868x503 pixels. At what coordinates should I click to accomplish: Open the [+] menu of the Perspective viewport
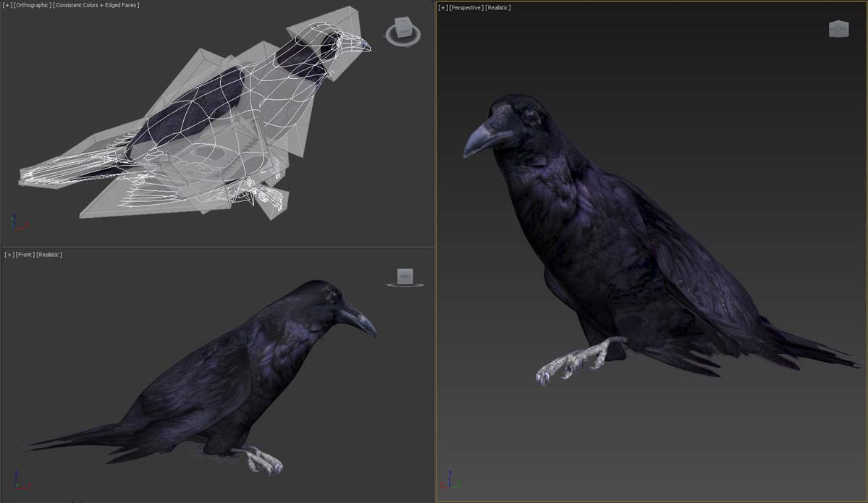click(442, 8)
